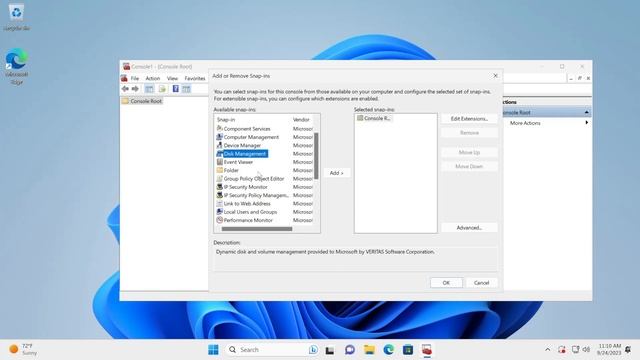Image resolution: width=640 pixels, height=360 pixels.
Task: Select Console Root in Selected snap-ins list
Action: pyautogui.click(x=374, y=118)
